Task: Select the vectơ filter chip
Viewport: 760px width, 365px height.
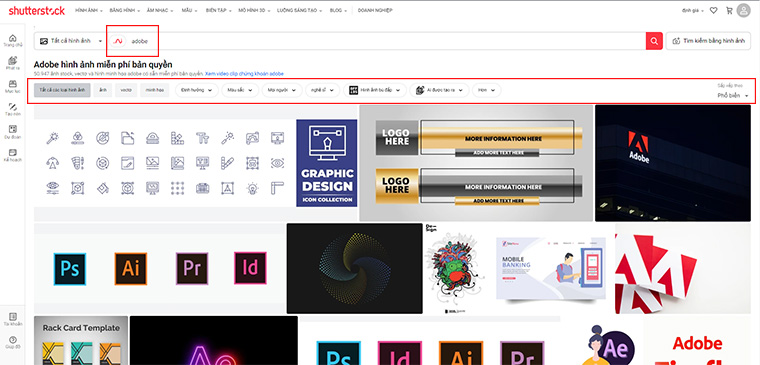Action: 126,90
